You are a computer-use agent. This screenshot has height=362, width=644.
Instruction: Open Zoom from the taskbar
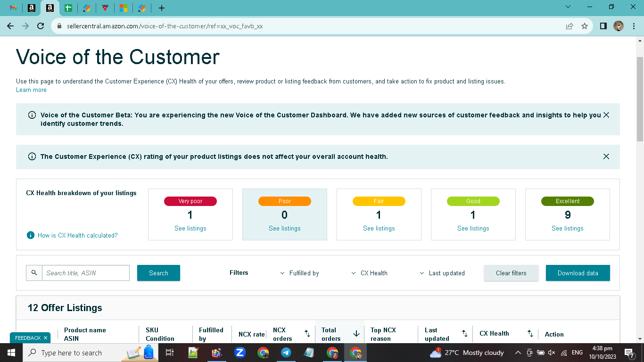240,353
